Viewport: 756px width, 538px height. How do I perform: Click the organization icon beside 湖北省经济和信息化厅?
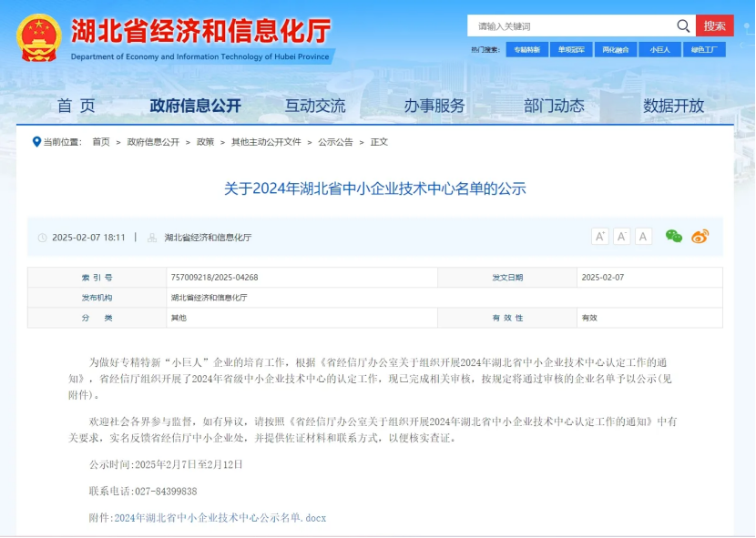tap(152, 238)
